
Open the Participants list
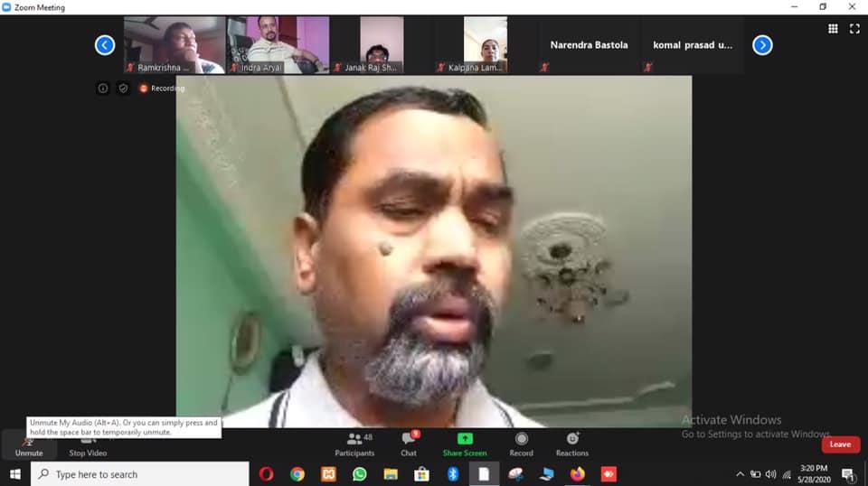(x=354, y=443)
